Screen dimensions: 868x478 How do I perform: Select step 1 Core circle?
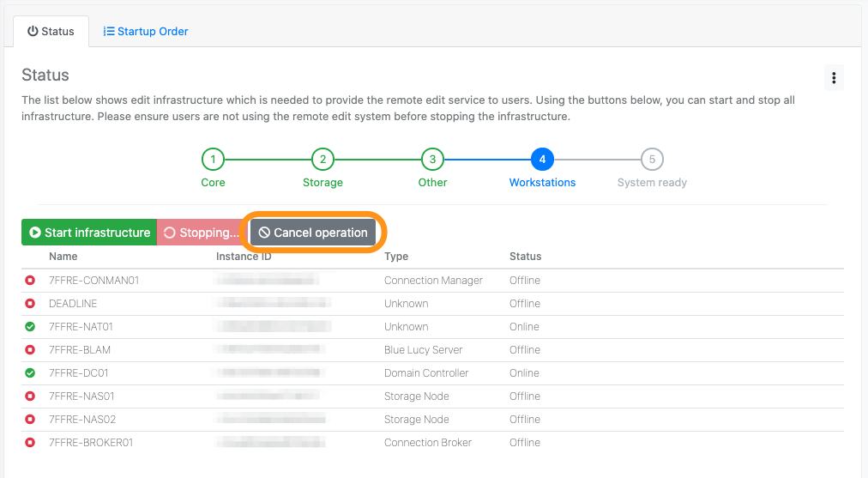pyautogui.click(x=213, y=159)
